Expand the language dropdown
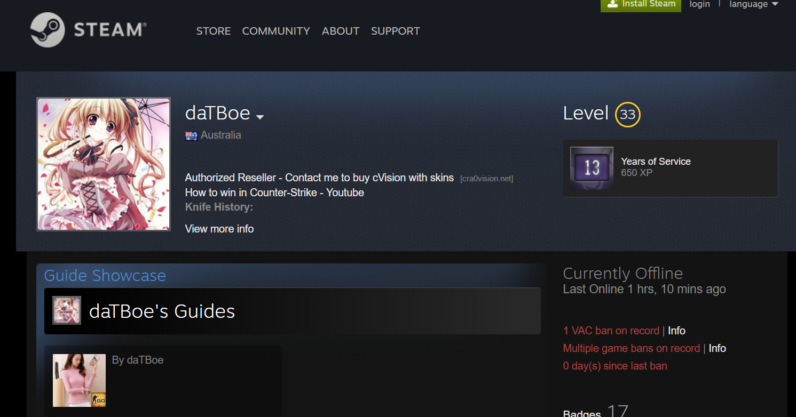 coord(753,4)
